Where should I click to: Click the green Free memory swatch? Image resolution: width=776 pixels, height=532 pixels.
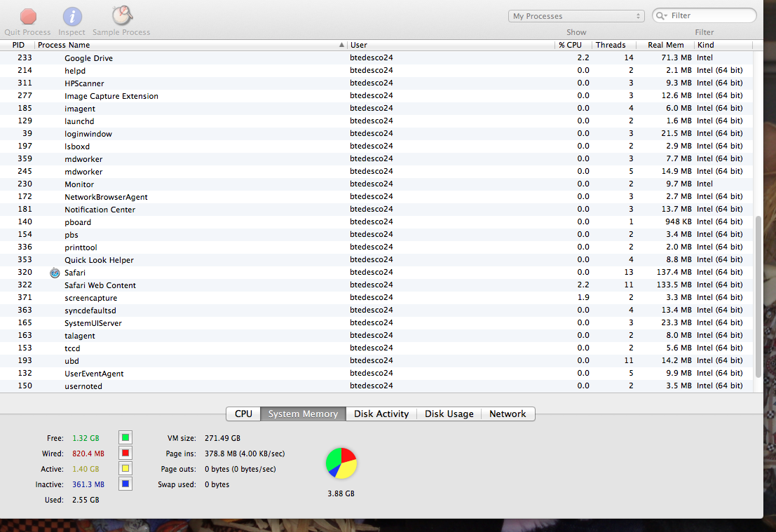click(x=125, y=437)
